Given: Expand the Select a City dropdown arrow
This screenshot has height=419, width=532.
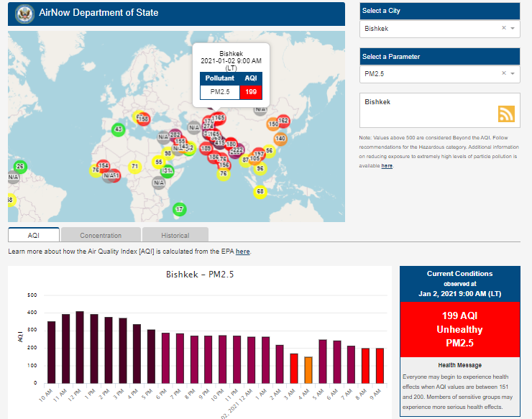Looking at the screenshot, I should coord(513,29).
